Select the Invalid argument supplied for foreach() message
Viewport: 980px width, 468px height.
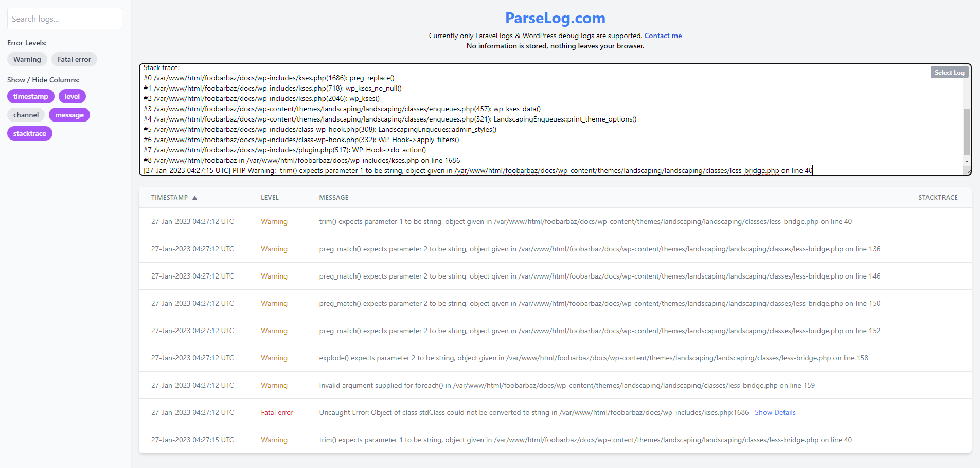[x=567, y=385]
